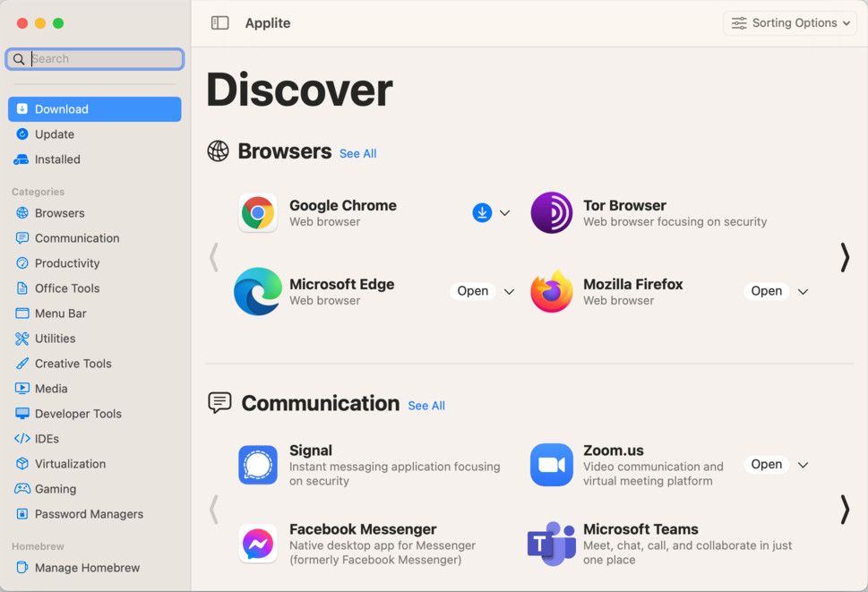Click the Virtualization cube icon in sidebar
868x592 pixels.
(22, 464)
